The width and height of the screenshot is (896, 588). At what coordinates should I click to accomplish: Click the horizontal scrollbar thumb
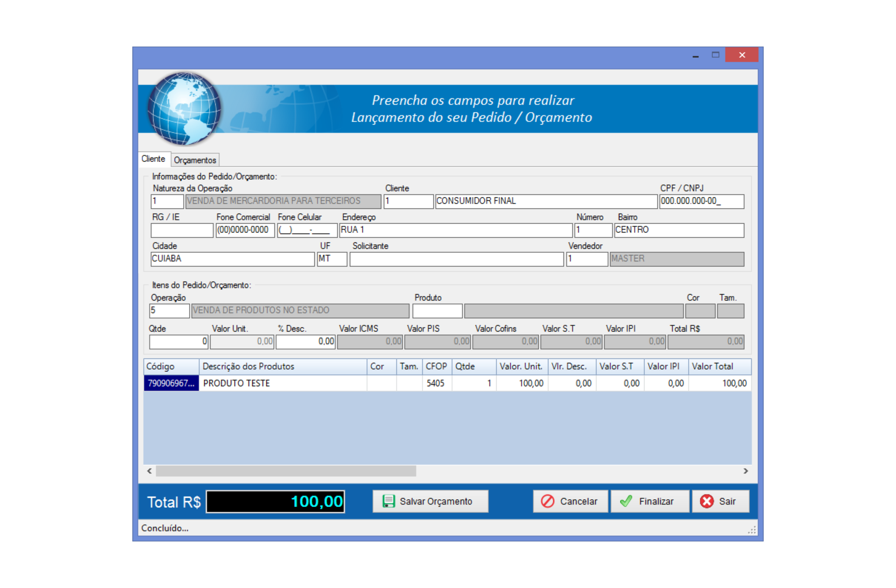click(x=286, y=471)
